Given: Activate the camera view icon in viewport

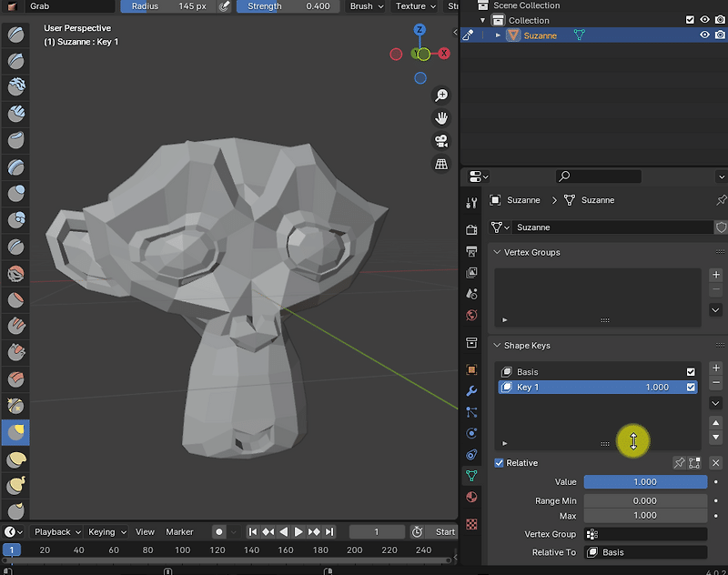Looking at the screenshot, I should (x=441, y=141).
